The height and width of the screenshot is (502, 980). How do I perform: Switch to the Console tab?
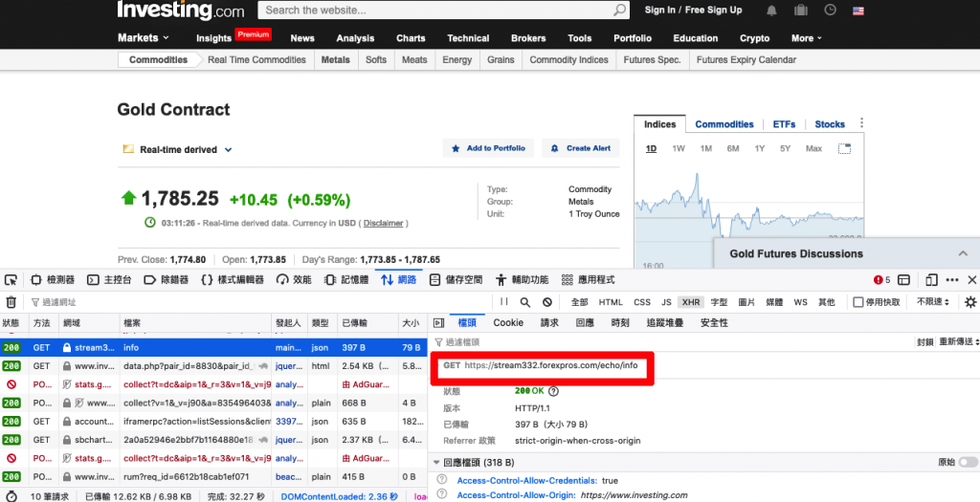click(x=109, y=280)
